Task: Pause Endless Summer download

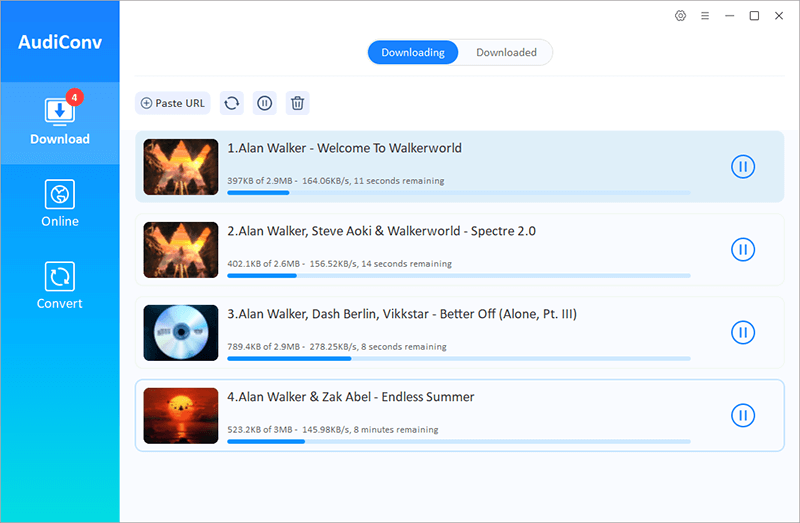Action: tap(743, 415)
